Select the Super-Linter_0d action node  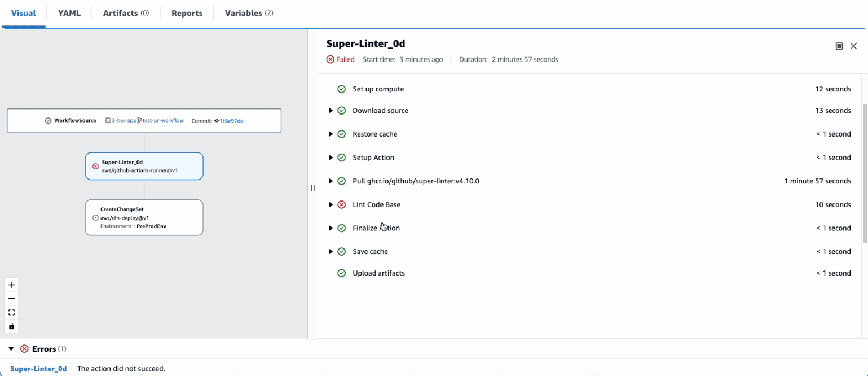click(x=144, y=166)
